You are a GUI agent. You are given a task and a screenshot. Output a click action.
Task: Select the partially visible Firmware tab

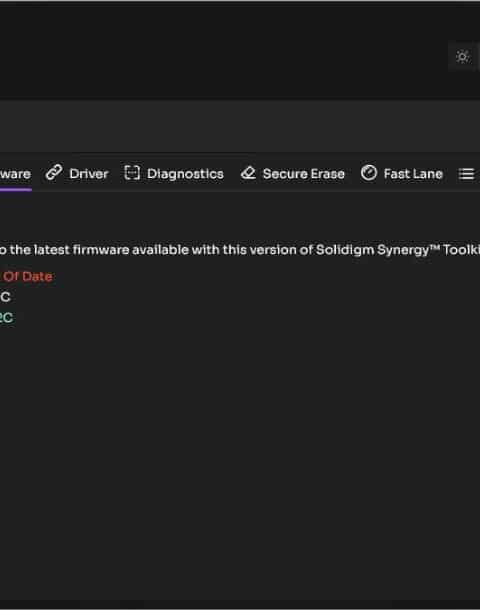tap(16, 174)
